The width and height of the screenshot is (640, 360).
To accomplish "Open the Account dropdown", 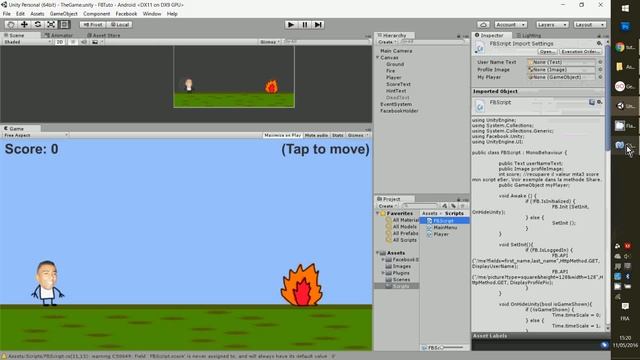I will [511, 24].
